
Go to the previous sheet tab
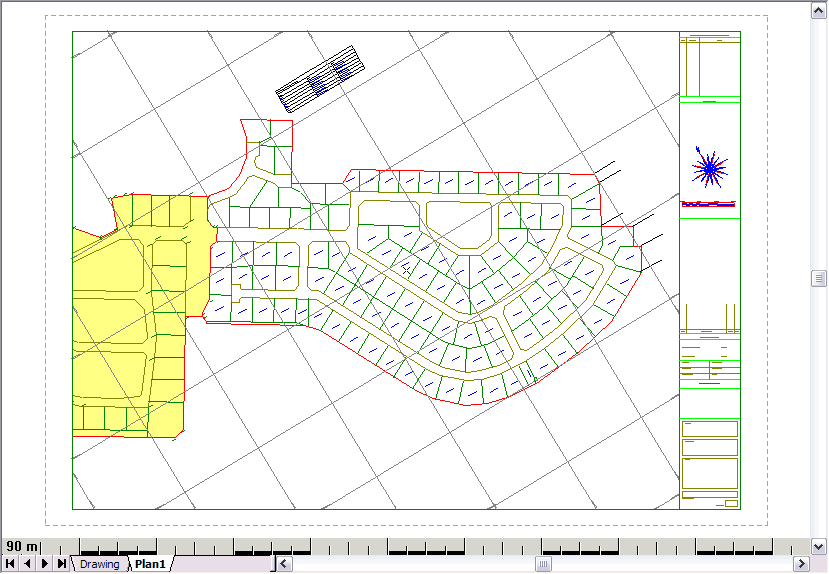click(x=27, y=564)
